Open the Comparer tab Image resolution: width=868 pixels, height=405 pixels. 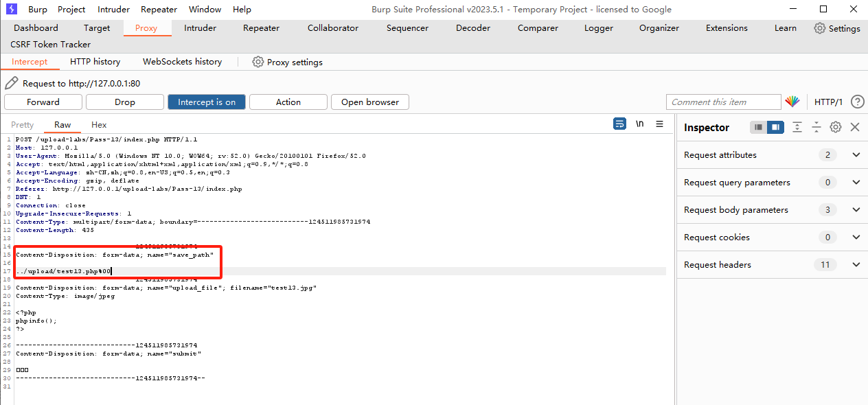click(538, 28)
